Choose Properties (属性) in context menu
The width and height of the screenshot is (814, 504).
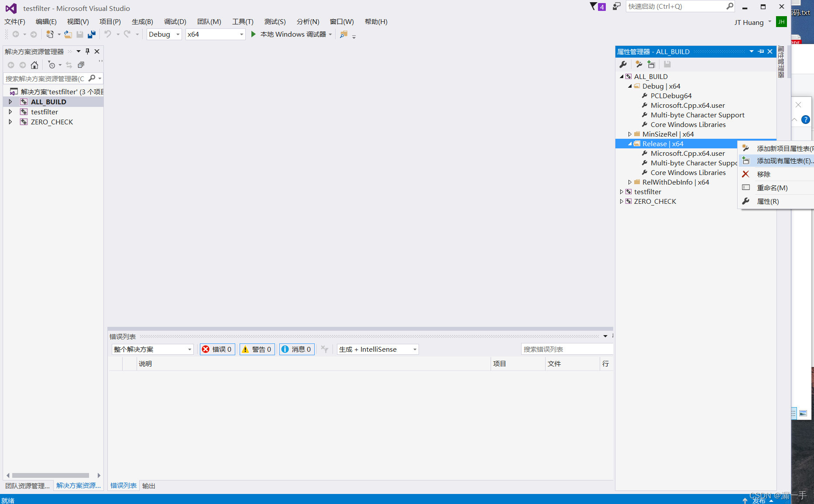pos(776,201)
